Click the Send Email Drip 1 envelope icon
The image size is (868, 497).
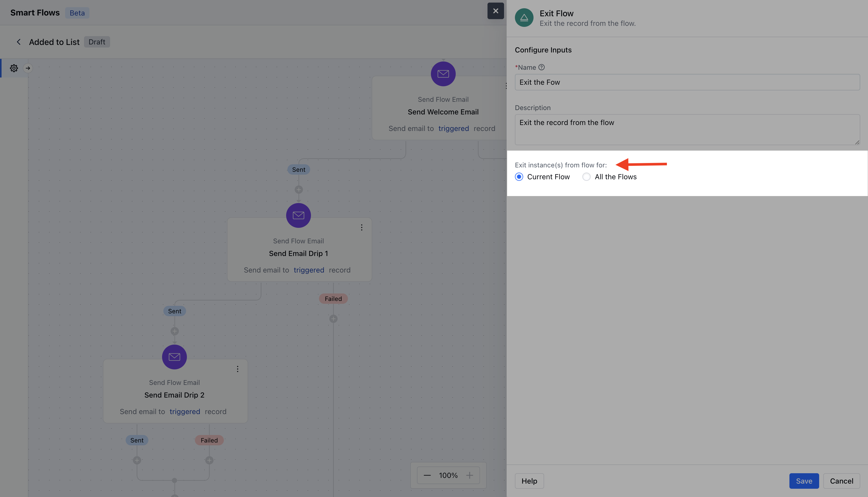click(x=298, y=215)
